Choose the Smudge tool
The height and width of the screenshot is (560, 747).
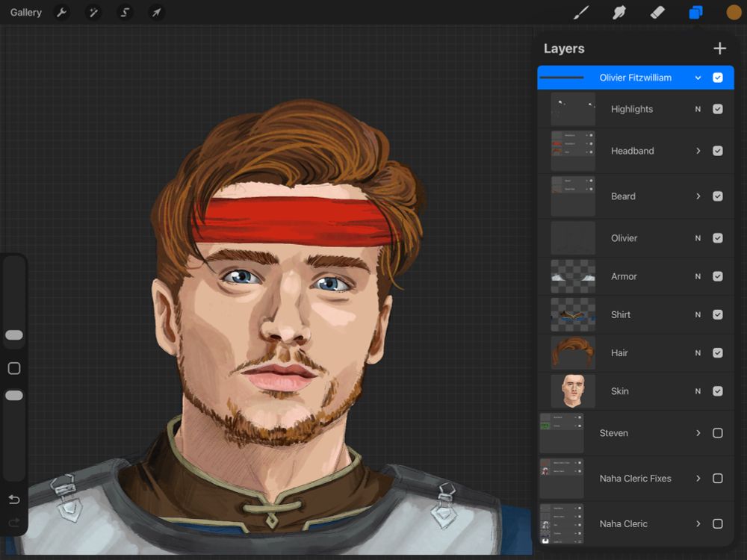619,12
